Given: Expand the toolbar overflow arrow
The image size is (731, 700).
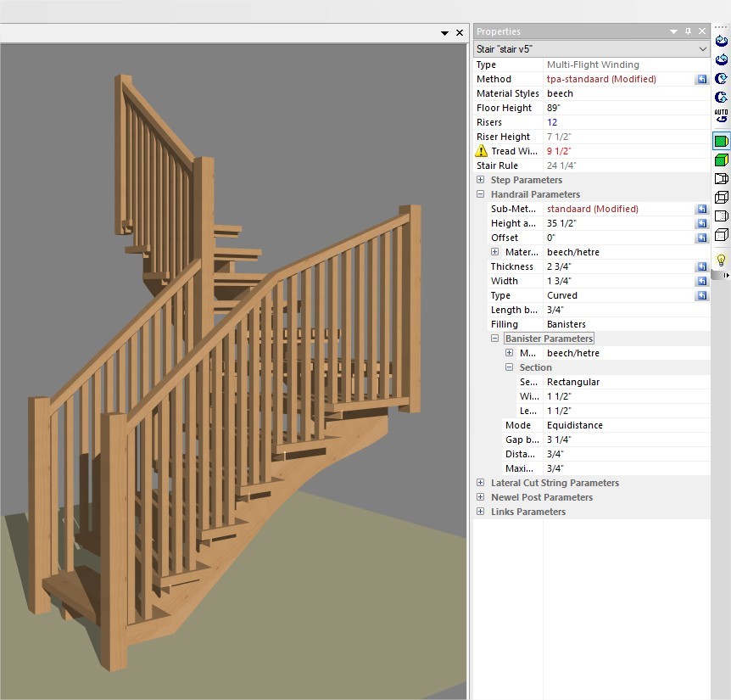Looking at the screenshot, I should tap(727, 276).
